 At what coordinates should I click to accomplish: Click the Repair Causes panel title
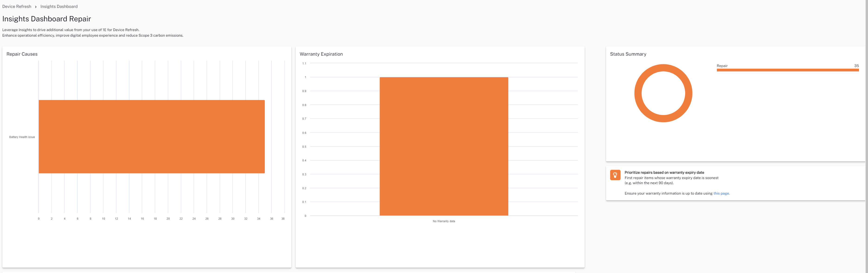click(22, 54)
